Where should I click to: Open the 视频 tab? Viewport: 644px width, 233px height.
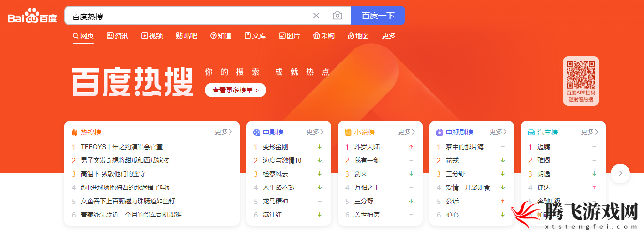[x=152, y=36]
